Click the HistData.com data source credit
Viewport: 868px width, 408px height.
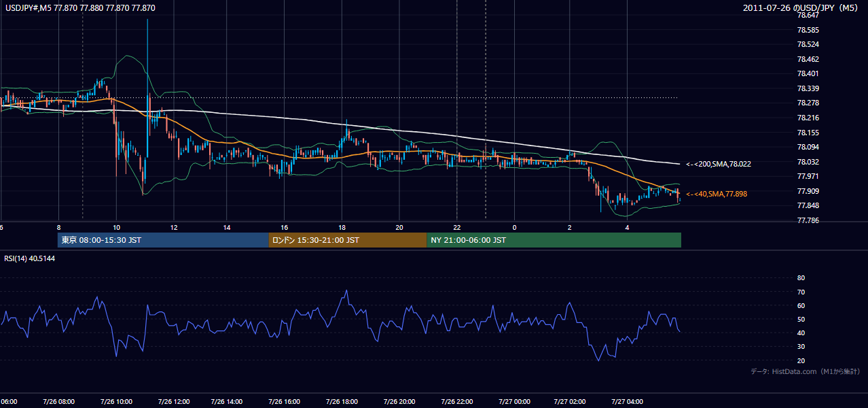pos(806,371)
